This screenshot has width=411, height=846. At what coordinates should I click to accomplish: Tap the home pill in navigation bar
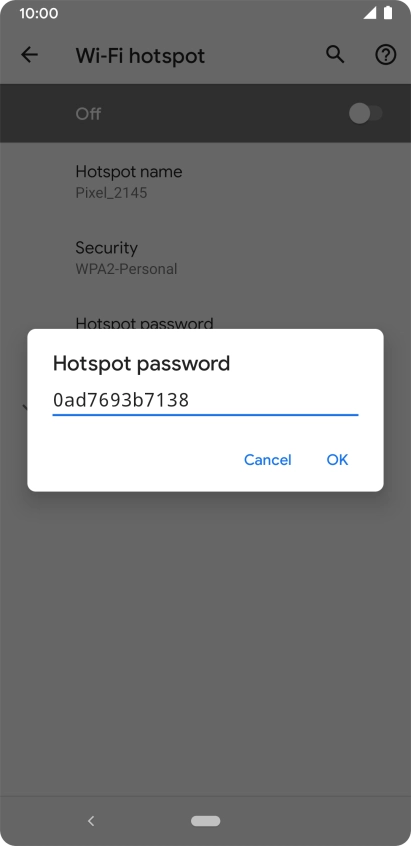tap(206, 821)
